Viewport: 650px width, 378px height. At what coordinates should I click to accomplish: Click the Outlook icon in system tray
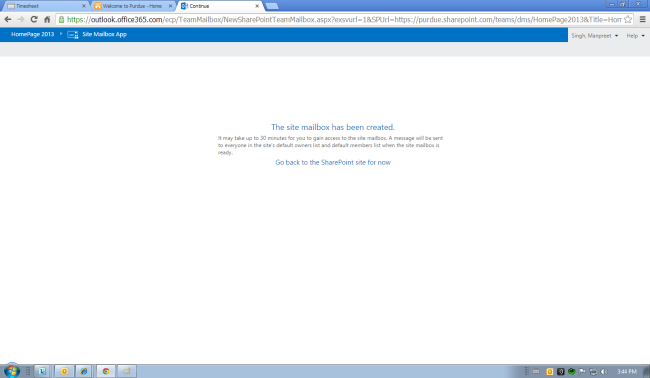tap(550, 372)
